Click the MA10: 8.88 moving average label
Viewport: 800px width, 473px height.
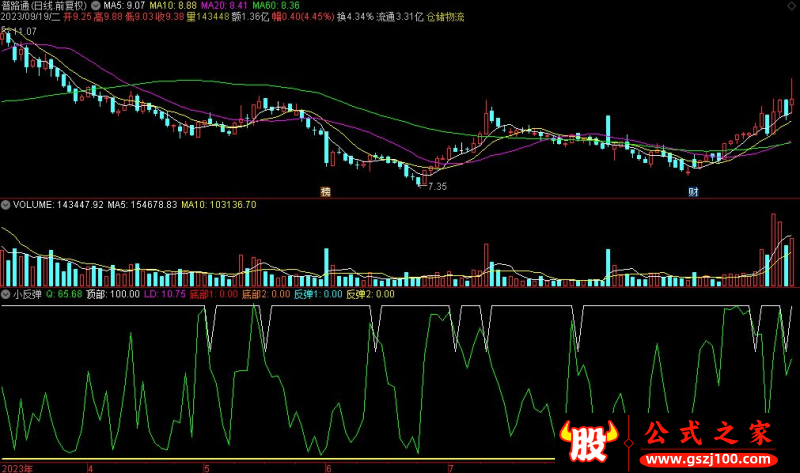[173, 6]
